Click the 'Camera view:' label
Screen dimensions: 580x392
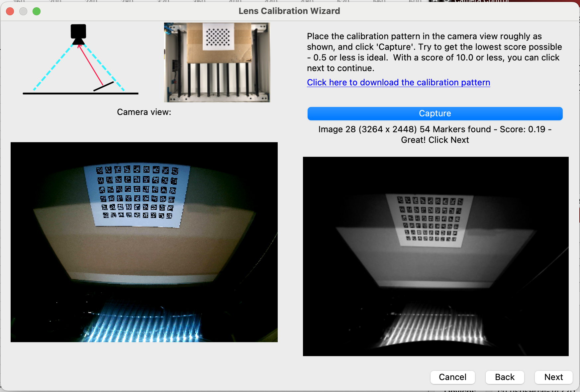(144, 112)
